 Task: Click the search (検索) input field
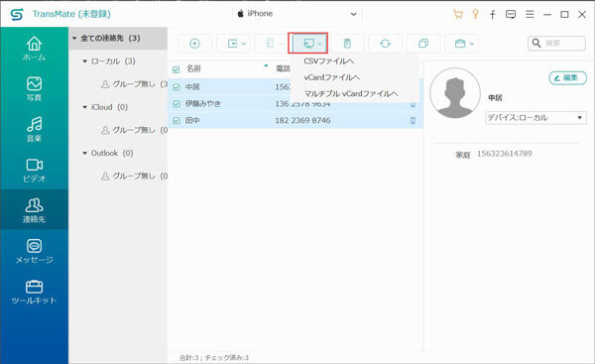click(x=556, y=43)
